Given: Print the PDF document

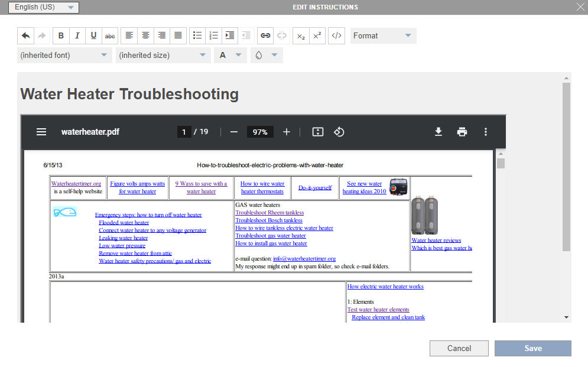Looking at the screenshot, I should pos(462,132).
